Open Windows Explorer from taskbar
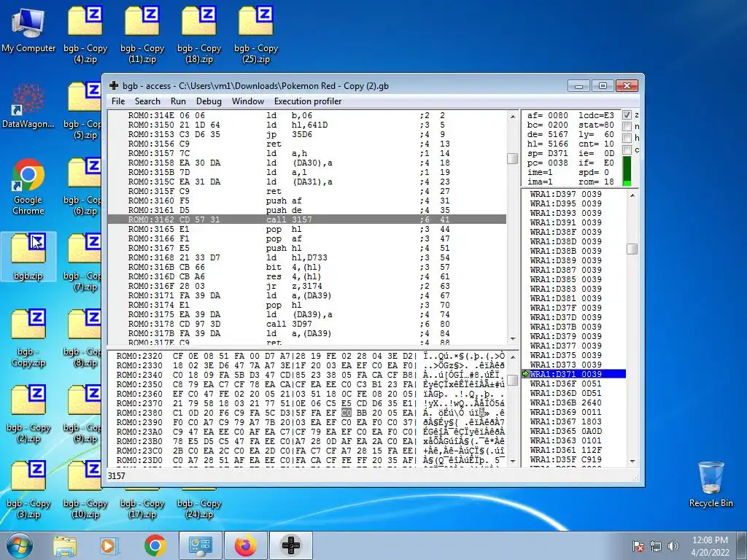The image size is (747, 560). 65,545
